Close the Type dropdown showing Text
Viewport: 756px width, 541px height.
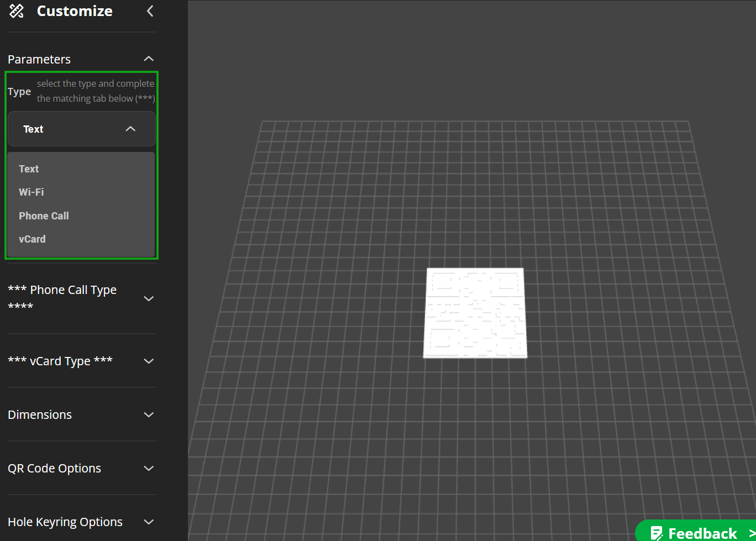(x=82, y=129)
